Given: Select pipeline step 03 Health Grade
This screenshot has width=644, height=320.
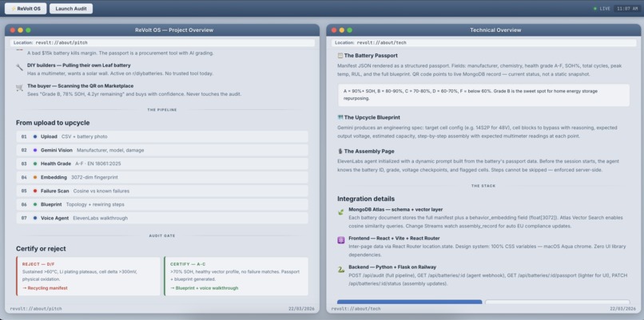Looking at the screenshot, I should [x=162, y=164].
